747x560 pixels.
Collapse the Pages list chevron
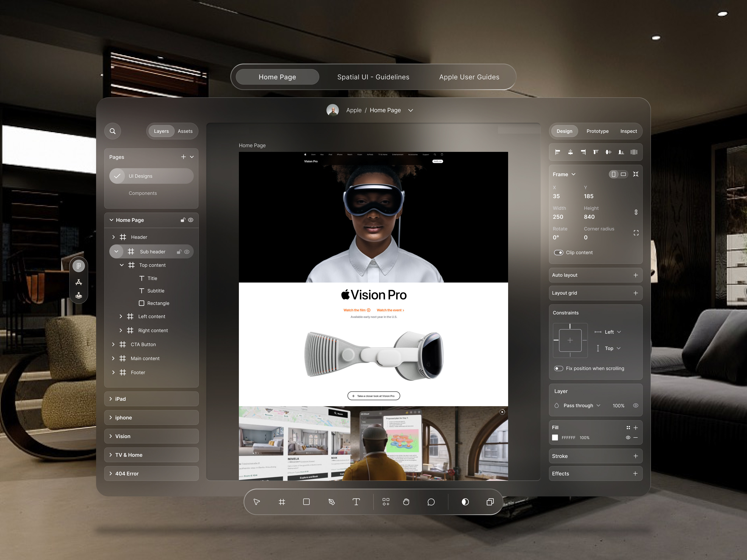click(192, 157)
